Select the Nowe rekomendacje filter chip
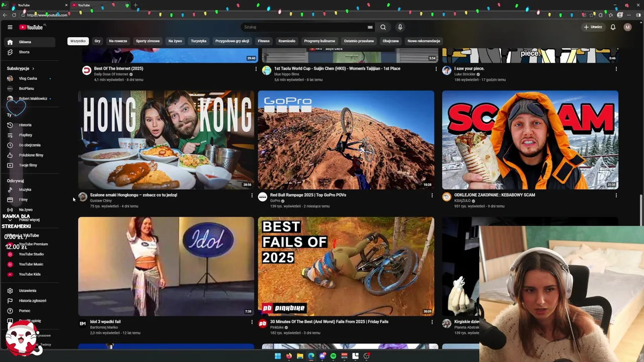The width and height of the screenshot is (644, 362). (424, 41)
